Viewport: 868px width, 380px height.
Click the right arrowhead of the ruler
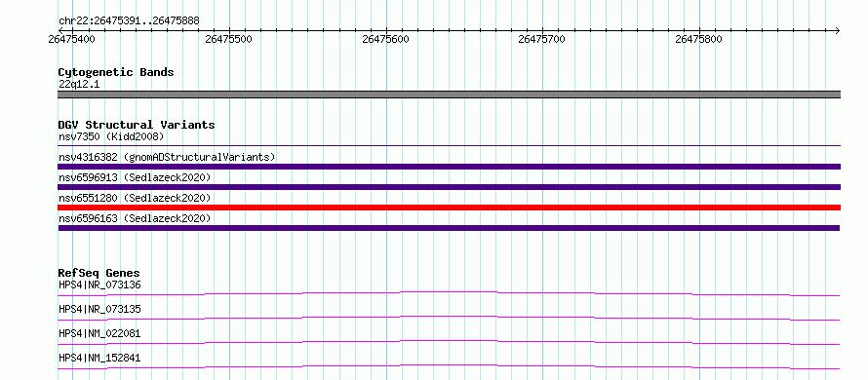(x=838, y=30)
